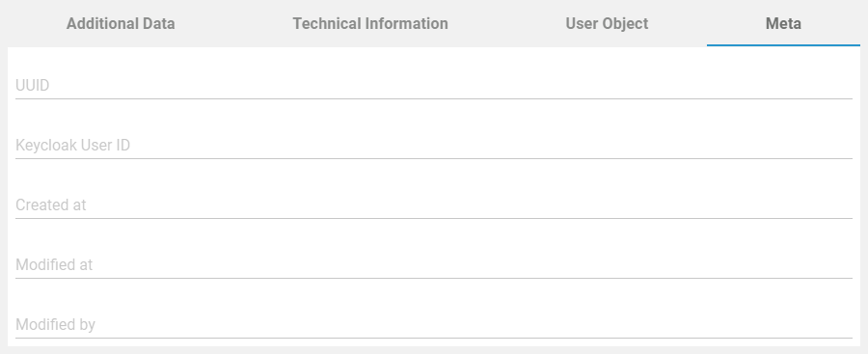Image resolution: width=868 pixels, height=354 pixels.
Task: Click into the Keycloak User ID field
Action: tap(434, 145)
